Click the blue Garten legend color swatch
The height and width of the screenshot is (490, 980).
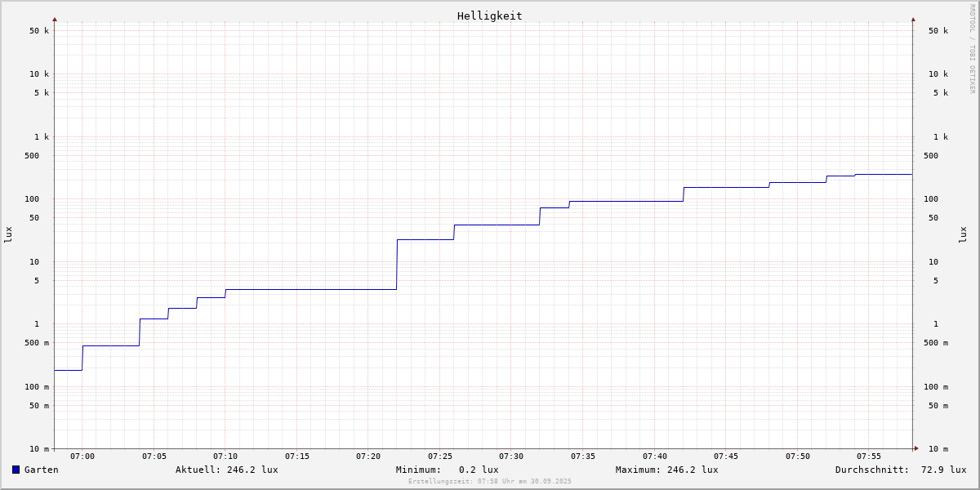coord(16,470)
